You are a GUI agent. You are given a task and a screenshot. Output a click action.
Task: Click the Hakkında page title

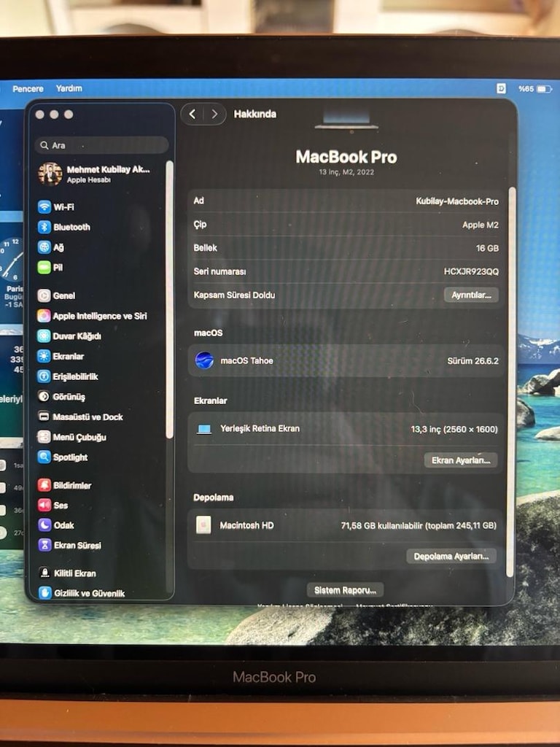[254, 114]
